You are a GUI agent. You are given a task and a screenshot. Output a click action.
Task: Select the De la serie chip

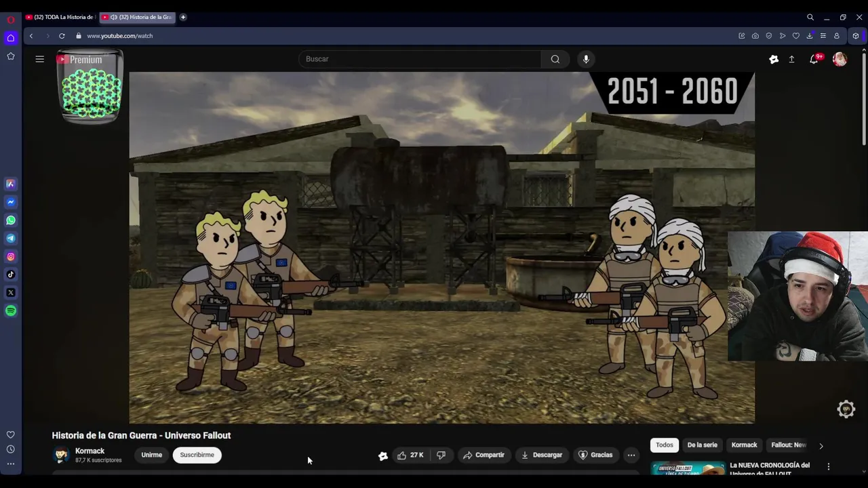(703, 445)
